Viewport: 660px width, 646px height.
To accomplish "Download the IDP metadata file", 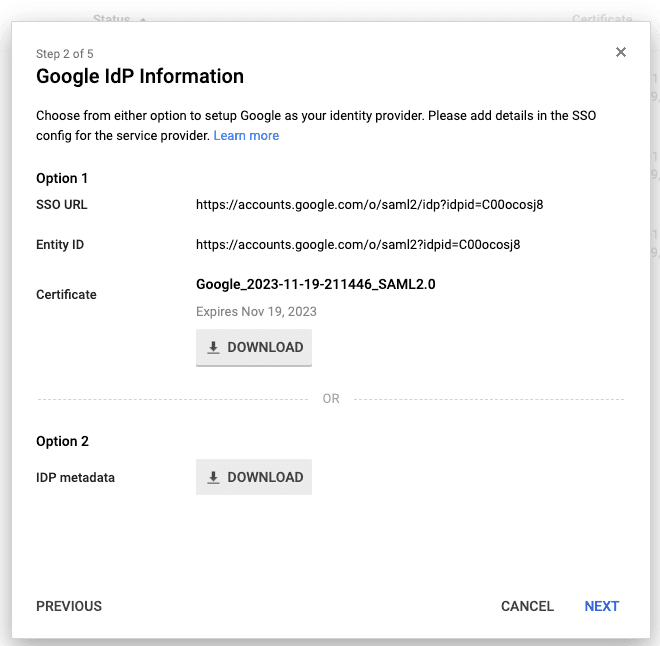I will (x=254, y=477).
